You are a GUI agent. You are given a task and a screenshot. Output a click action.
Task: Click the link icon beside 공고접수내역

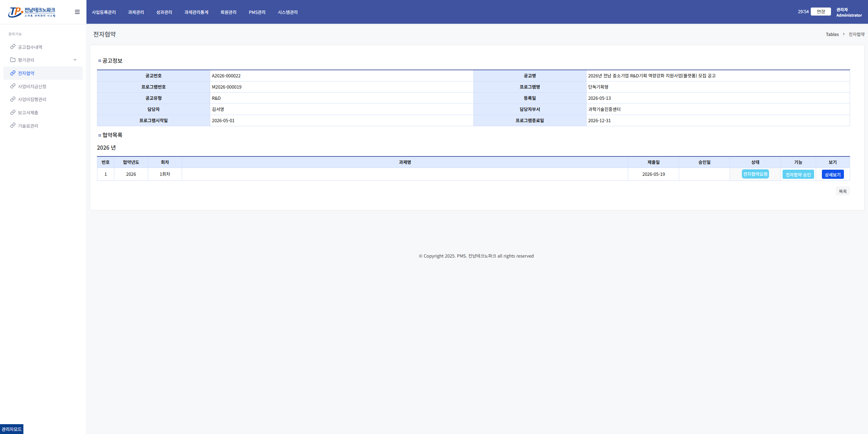[x=13, y=47]
